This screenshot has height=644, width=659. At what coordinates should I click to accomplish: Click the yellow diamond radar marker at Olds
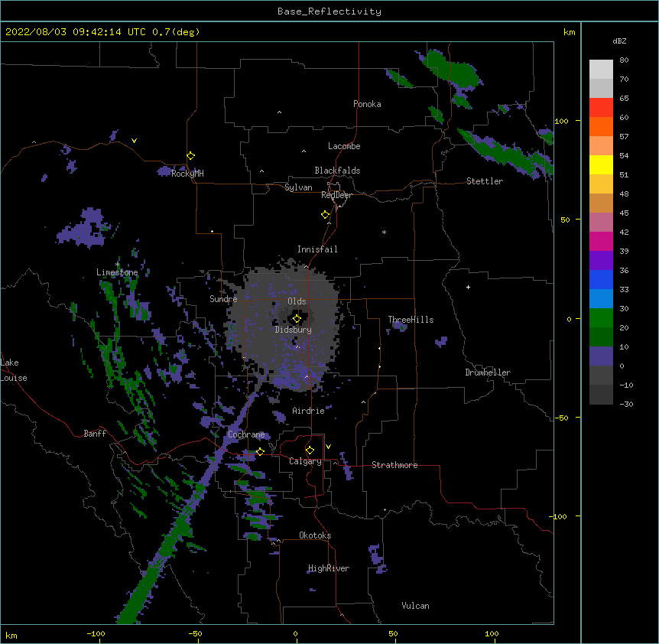click(297, 319)
